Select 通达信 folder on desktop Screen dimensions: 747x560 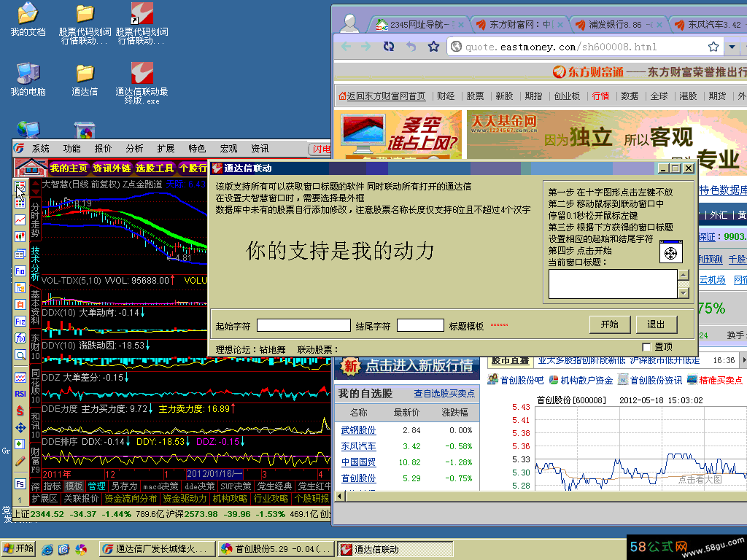(85, 79)
